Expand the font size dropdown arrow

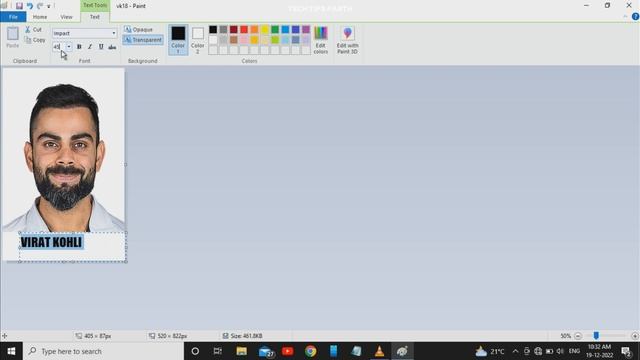coord(69,47)
